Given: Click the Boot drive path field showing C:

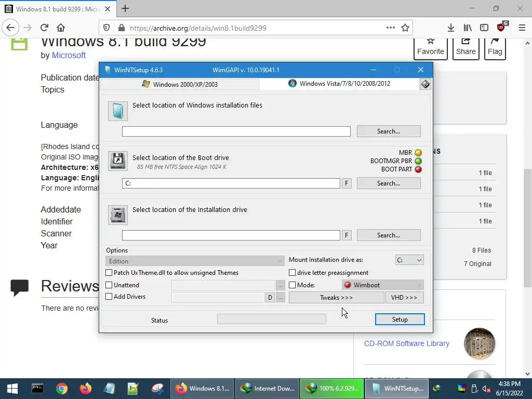Looking at the screenshot, I should [x=231, y=183].
